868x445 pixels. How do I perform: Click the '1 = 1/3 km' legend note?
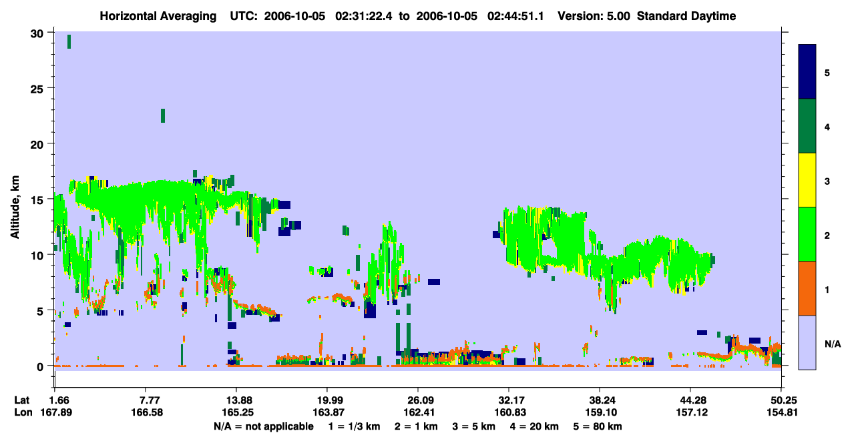point(356,426)
